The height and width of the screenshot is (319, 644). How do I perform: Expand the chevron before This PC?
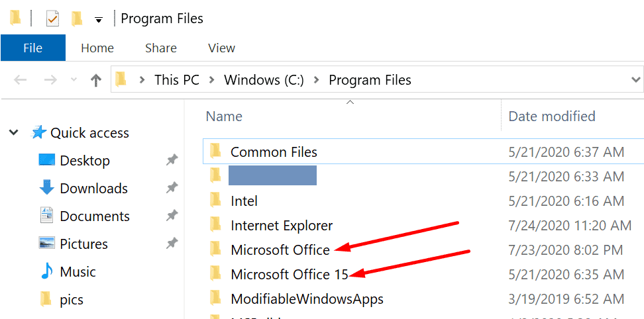click(142, 80)
